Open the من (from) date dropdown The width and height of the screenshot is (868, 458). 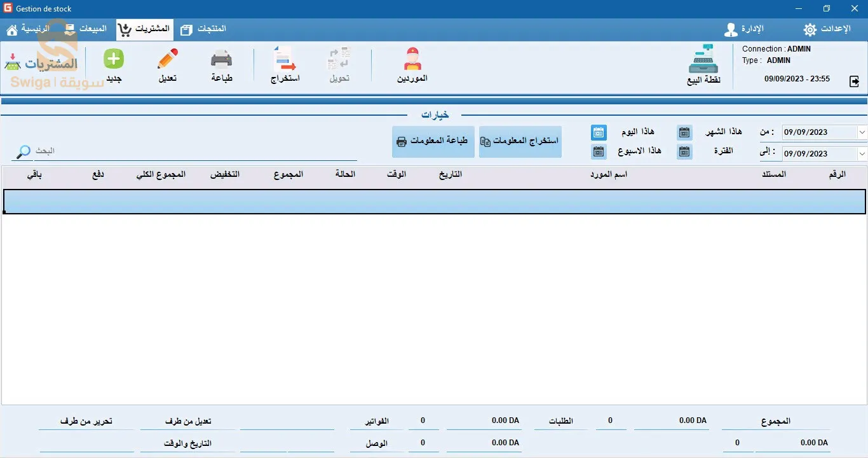pyautogui.click(x=862, y=132)
